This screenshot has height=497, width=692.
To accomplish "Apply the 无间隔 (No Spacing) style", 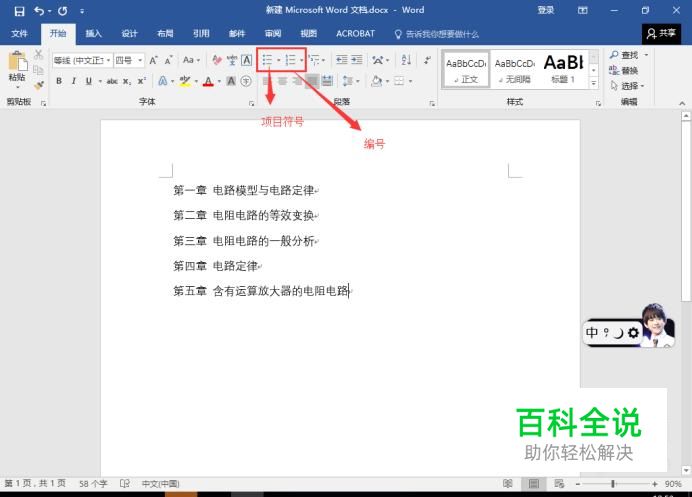I will click(515, 69).
